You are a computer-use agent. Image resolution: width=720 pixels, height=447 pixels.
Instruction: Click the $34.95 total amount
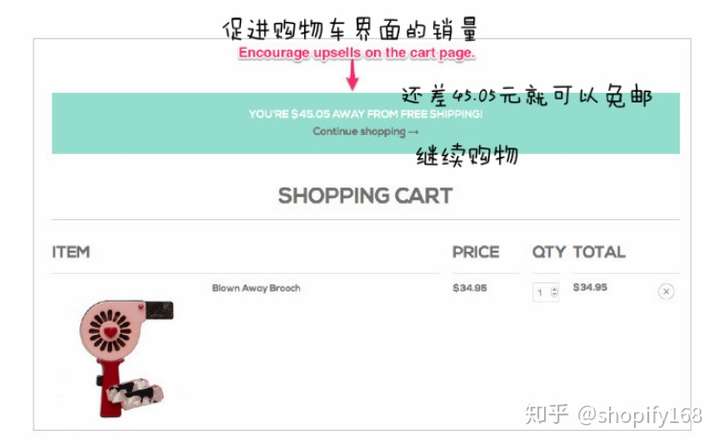click(590, 287)
